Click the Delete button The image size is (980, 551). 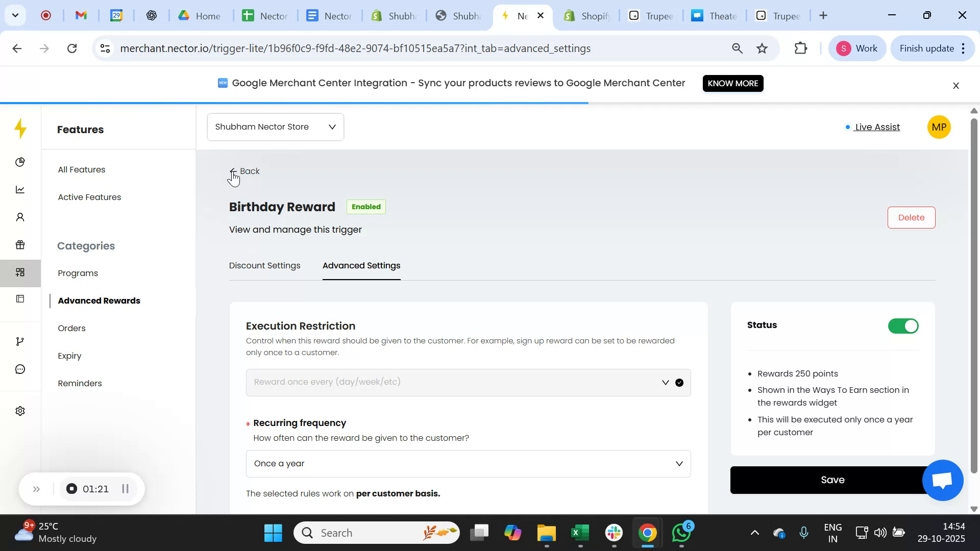pyautogui.click(x=911, y=217)
